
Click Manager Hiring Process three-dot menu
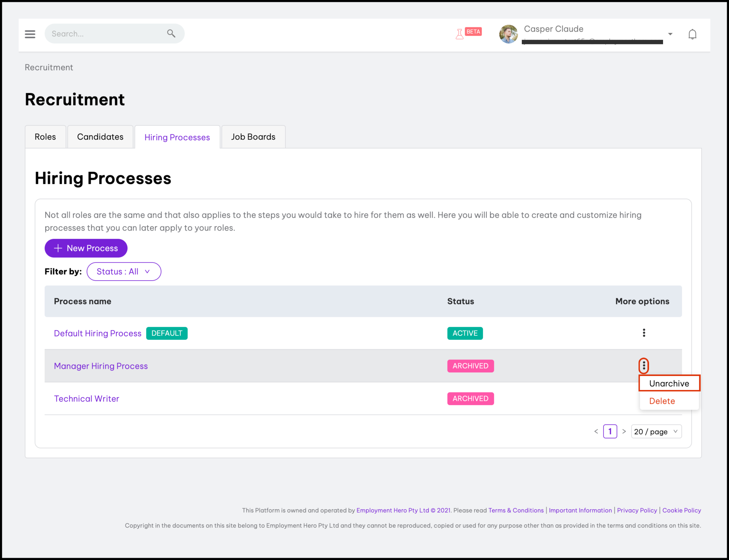[643, 366]
